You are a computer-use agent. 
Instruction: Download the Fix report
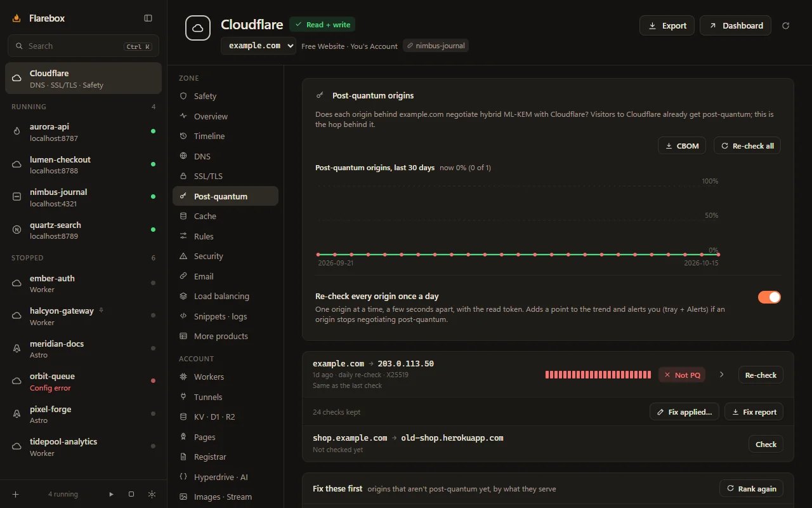pos(754,411)
